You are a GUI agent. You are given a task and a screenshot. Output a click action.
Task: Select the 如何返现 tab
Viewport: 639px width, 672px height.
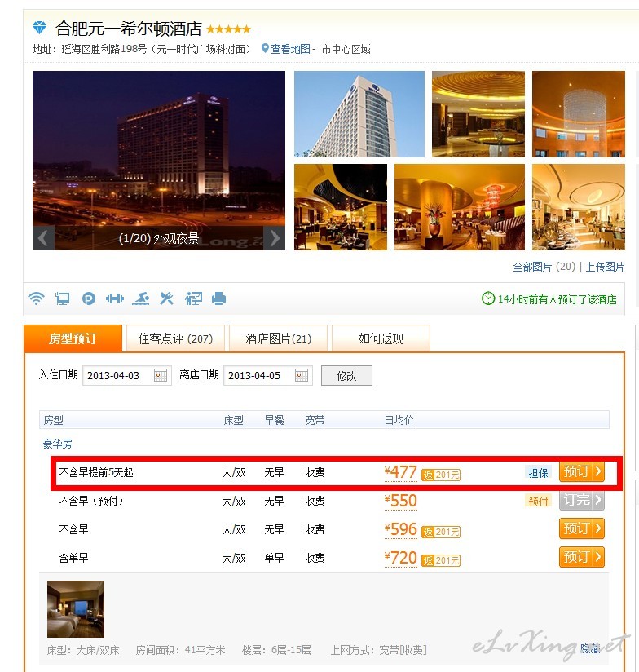pos(381,338)
